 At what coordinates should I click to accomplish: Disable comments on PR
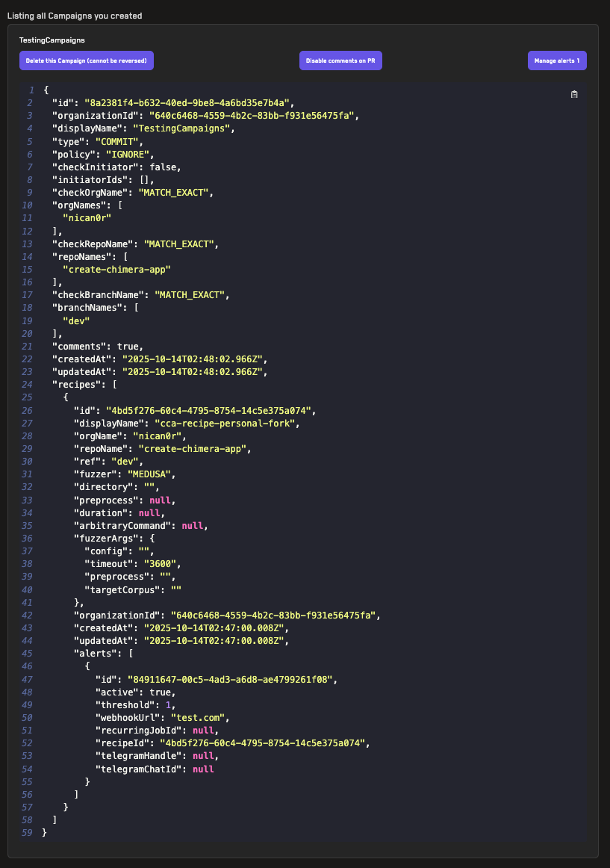pyautogui.click(x=340, y=61)
